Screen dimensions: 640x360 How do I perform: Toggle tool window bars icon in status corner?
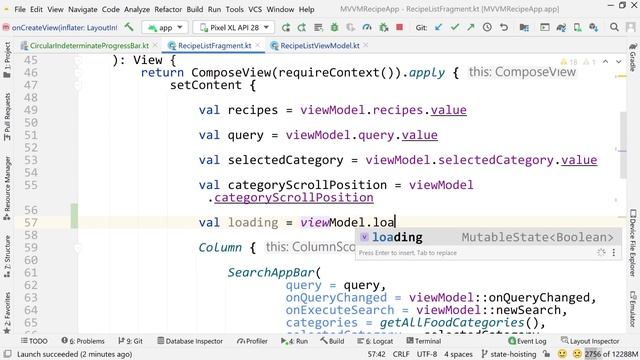[x=8, y=354]
